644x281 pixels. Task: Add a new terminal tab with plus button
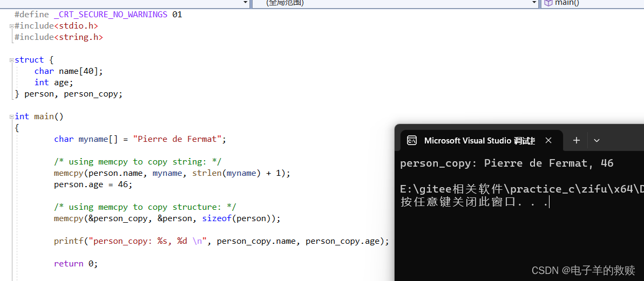(576, 141)
